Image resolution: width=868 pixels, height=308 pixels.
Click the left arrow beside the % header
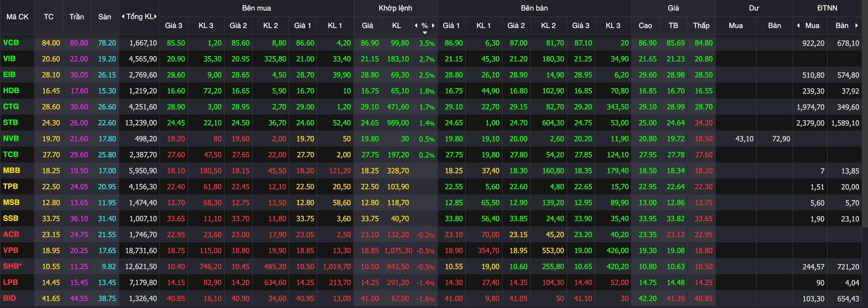pos(416,26)
